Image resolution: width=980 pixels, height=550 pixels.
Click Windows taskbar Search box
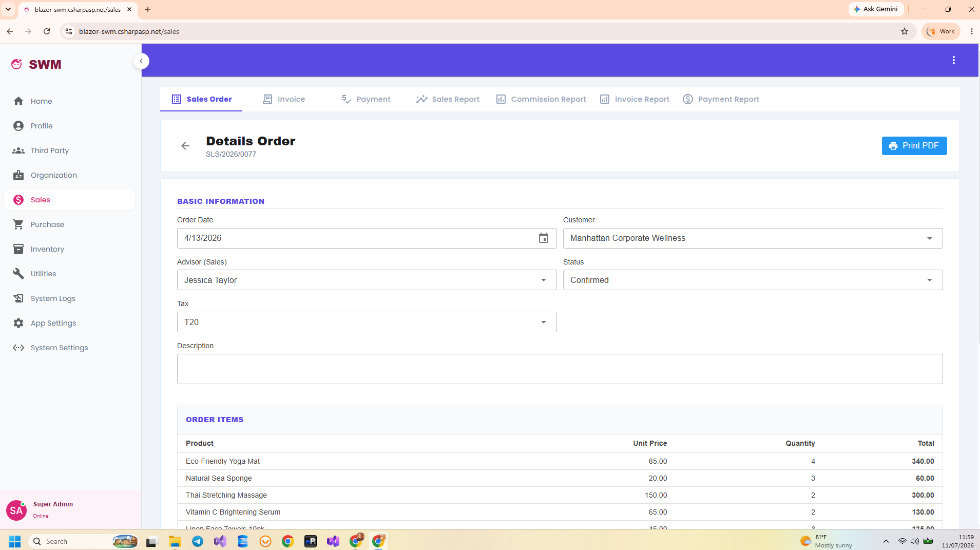tap(84, 541)
